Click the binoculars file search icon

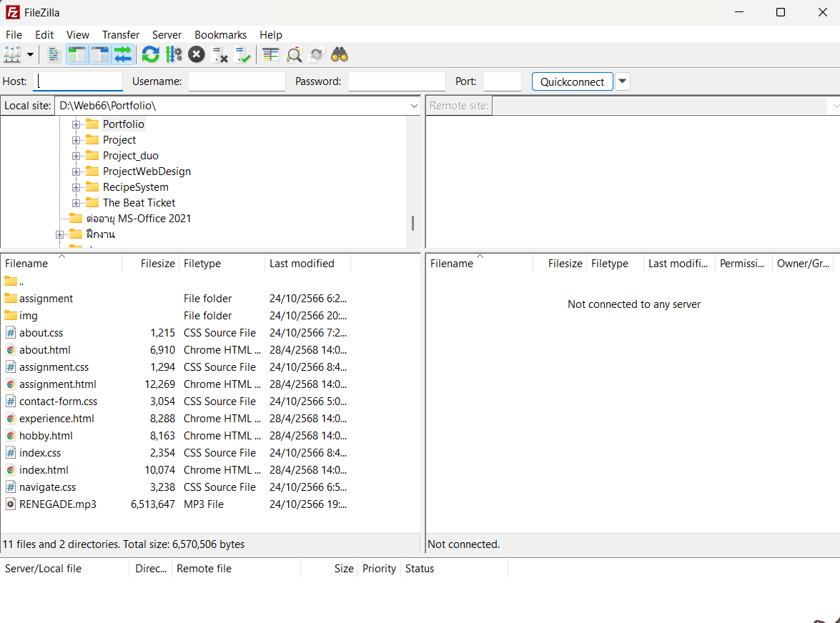click(340, 54)
